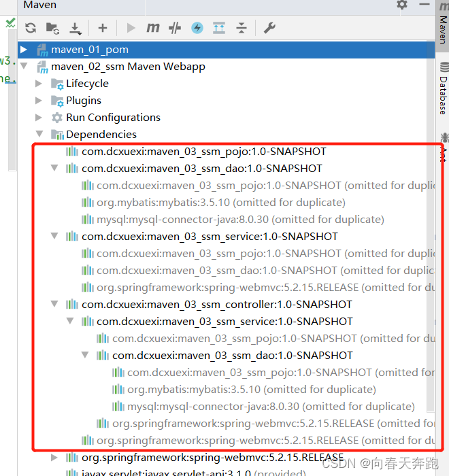The image size is (449, 476).
Task: Click the Run Configurations gear icon
Action: point(57,118)
